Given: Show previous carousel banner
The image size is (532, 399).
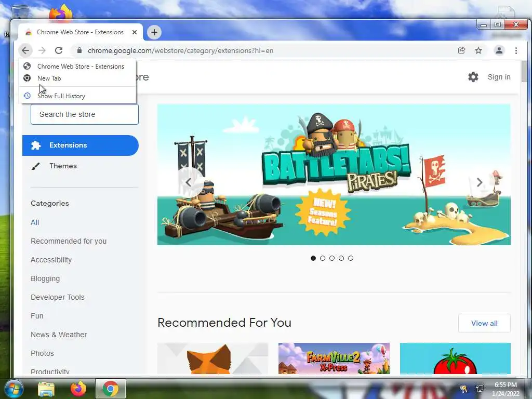Looking at the screenshot, I should (189, 182).
